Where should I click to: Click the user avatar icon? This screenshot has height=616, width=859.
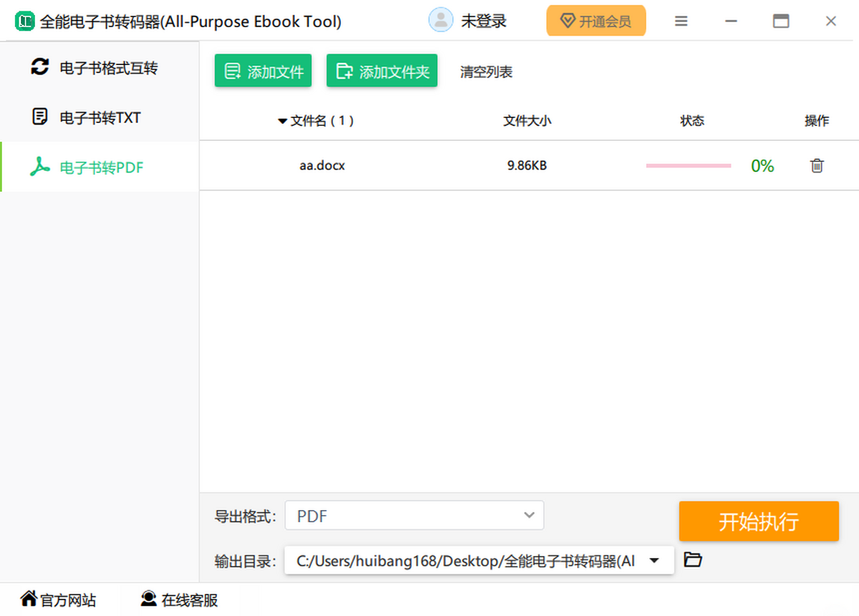tap(440, 21)
